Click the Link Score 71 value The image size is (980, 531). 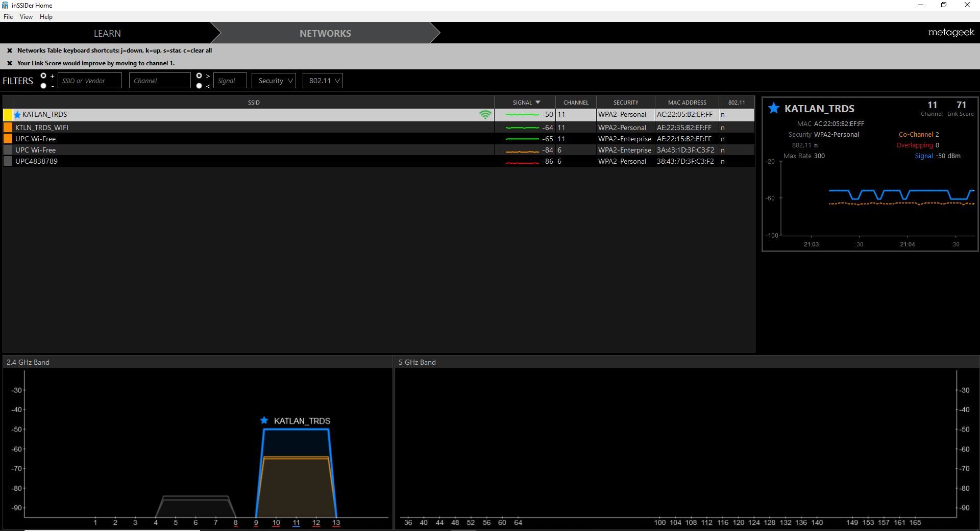pyautogui.click(x=961, y=105)
